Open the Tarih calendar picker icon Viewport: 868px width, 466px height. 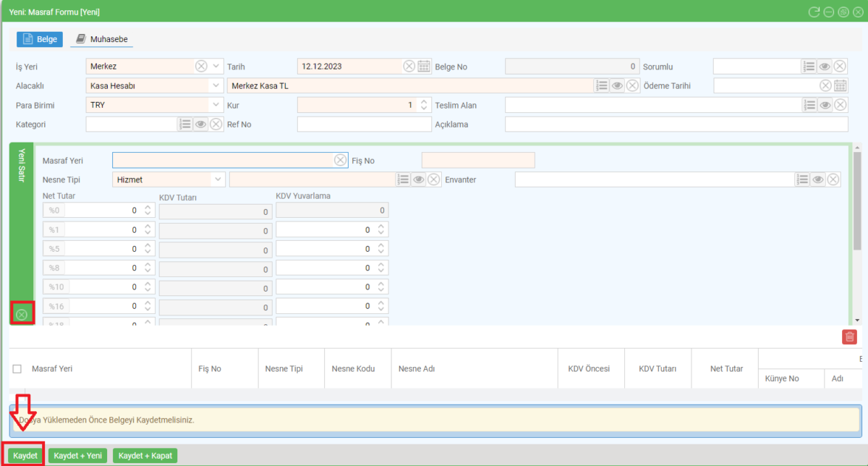[x=424, y=67]
